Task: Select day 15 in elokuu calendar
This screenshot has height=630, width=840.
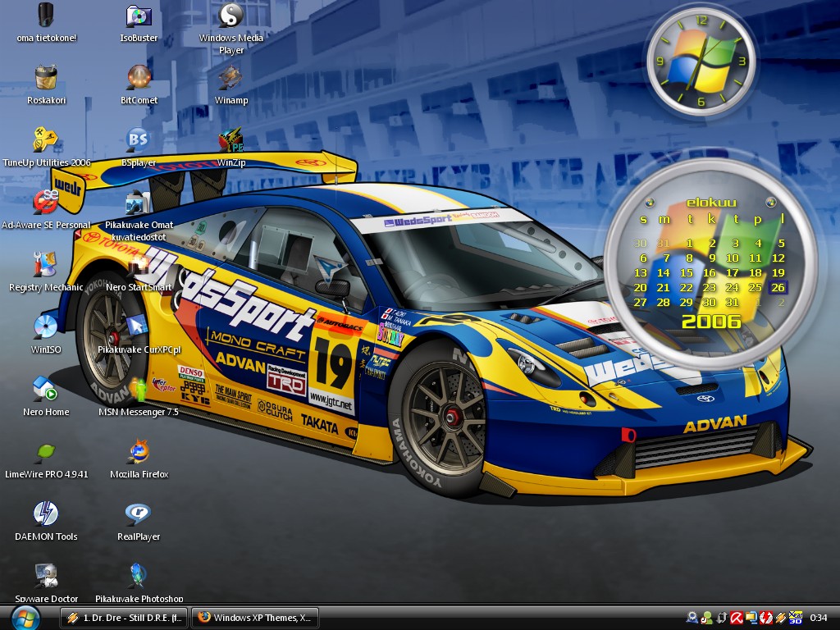Action: (687, 272)
